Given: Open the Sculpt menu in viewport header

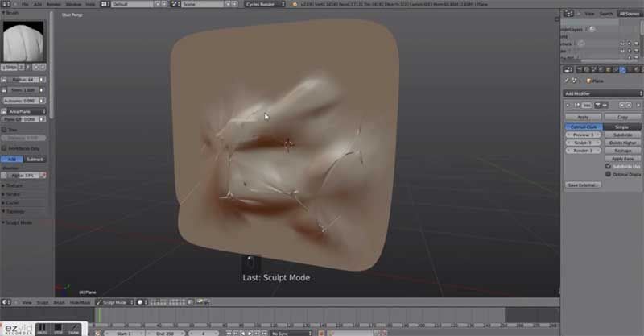Looking at the screenshot, I should click(43, 302).
